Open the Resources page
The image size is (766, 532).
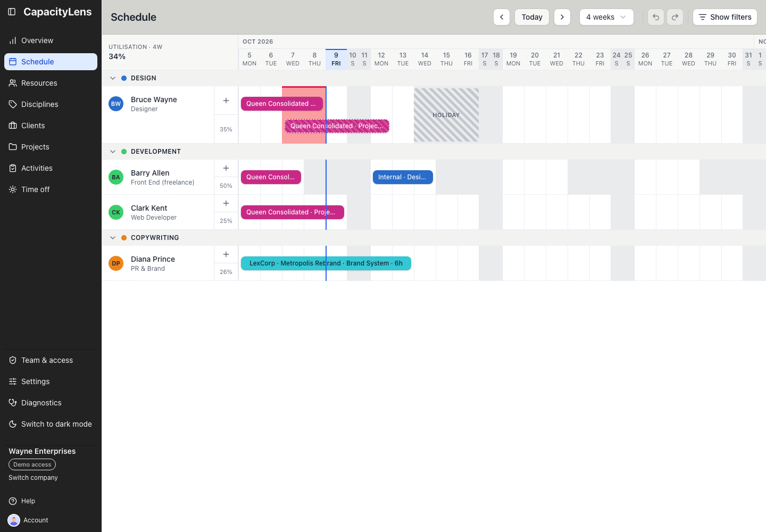click(x=51, y=83)
